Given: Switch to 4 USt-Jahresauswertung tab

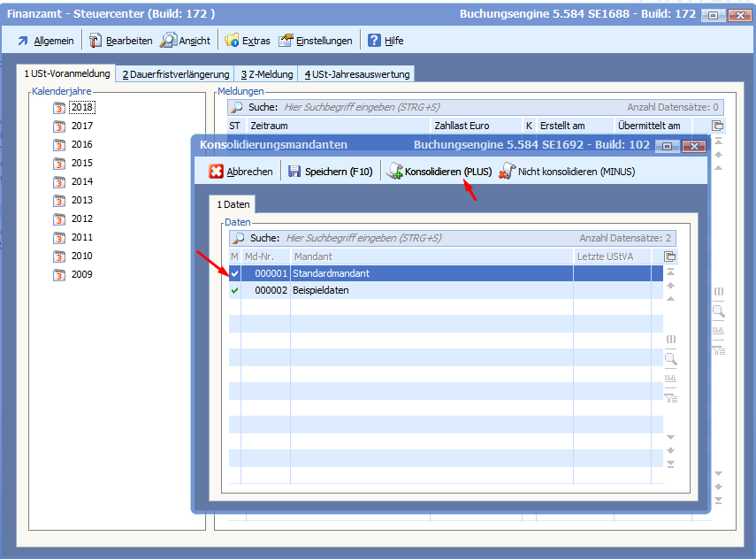Looking at the screenshot, I should pos(355,74).
